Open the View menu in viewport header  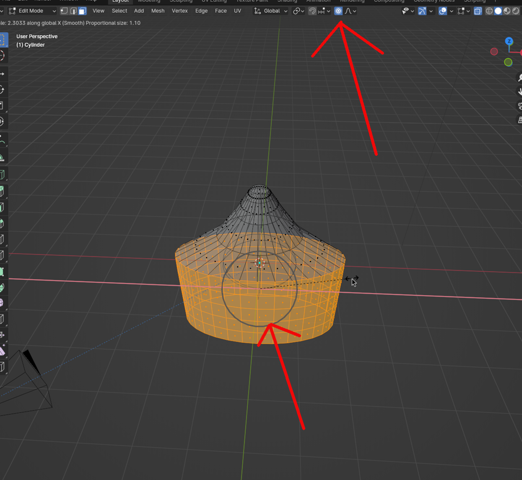pyautogui.click(x=98, y=11)
